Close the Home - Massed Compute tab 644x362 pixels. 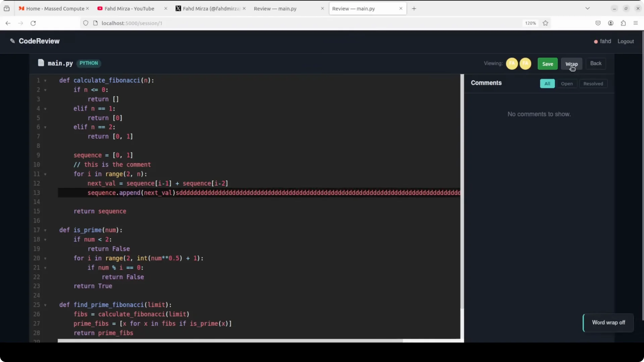(88, 8)
